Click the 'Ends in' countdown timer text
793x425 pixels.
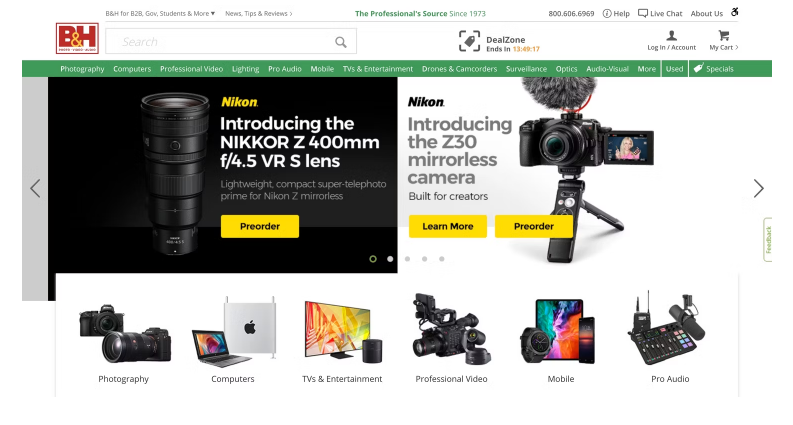513,49
